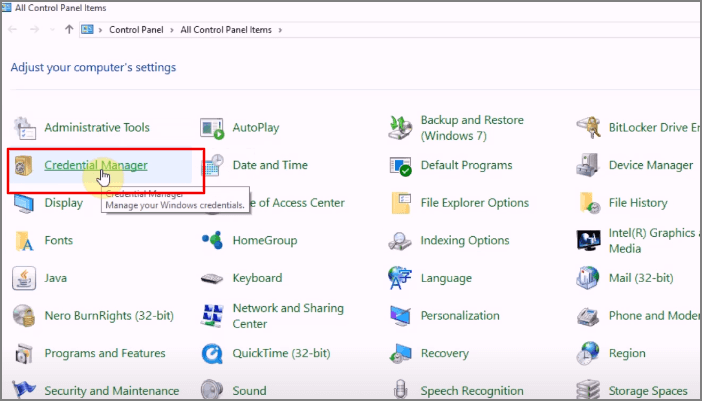Screen dimensions: 702x401
Task: Expand the All Control Panel Items breadcrumb arrow
Action: [281, 30]
